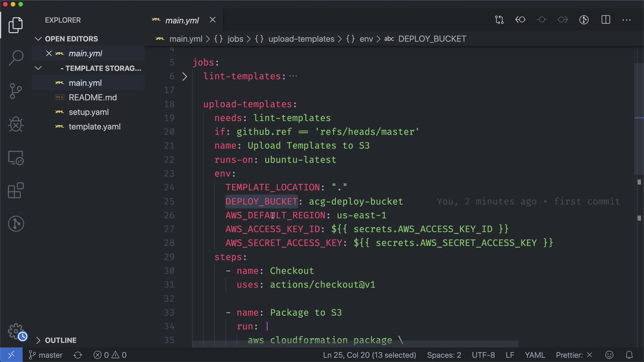Click the master branch indicator
Image resolution: width=644 pixels, height=362 pixels.
tap(46, 355)
